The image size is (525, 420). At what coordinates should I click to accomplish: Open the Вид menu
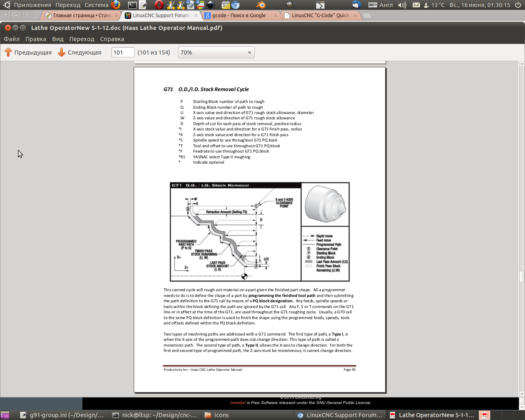58,39
